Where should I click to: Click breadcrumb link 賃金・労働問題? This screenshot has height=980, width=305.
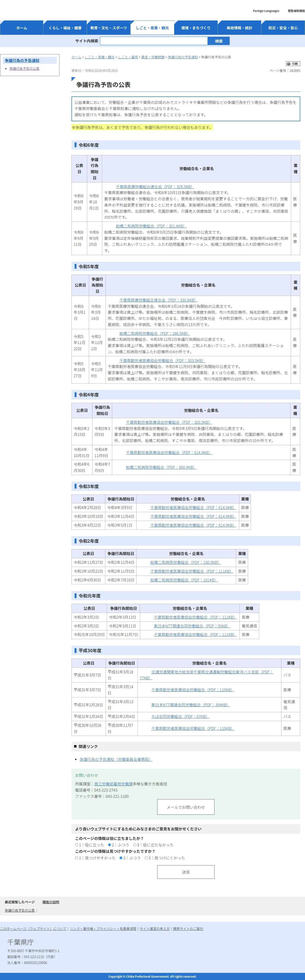pyautogui.click(x=153, y=57)
